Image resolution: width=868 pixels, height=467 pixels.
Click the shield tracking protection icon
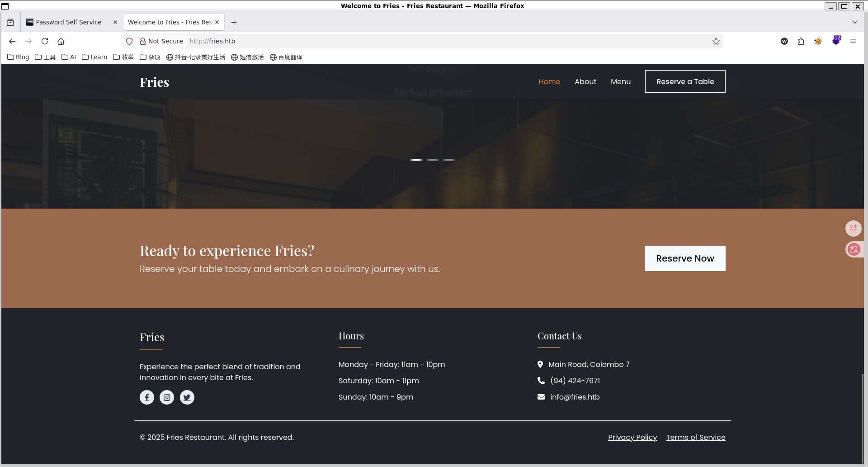point(129,41)
